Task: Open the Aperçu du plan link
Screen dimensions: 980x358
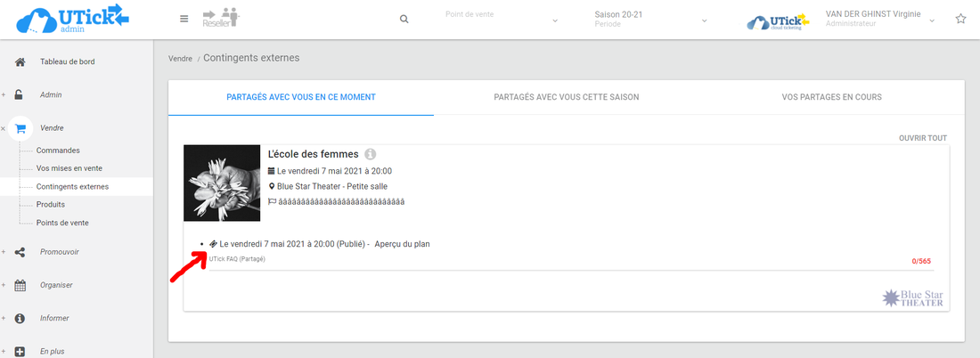Action: coord(402,244)
